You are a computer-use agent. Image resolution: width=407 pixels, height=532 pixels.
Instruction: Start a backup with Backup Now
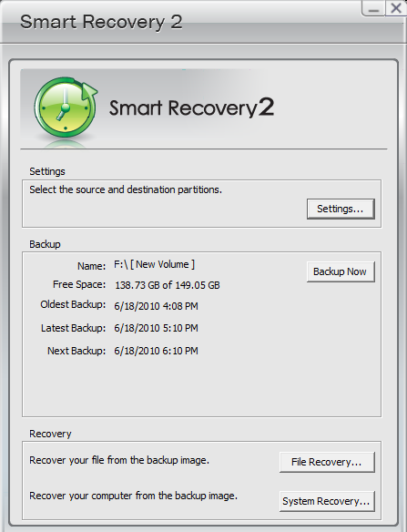pyautogui.click(x=341, y=271)
